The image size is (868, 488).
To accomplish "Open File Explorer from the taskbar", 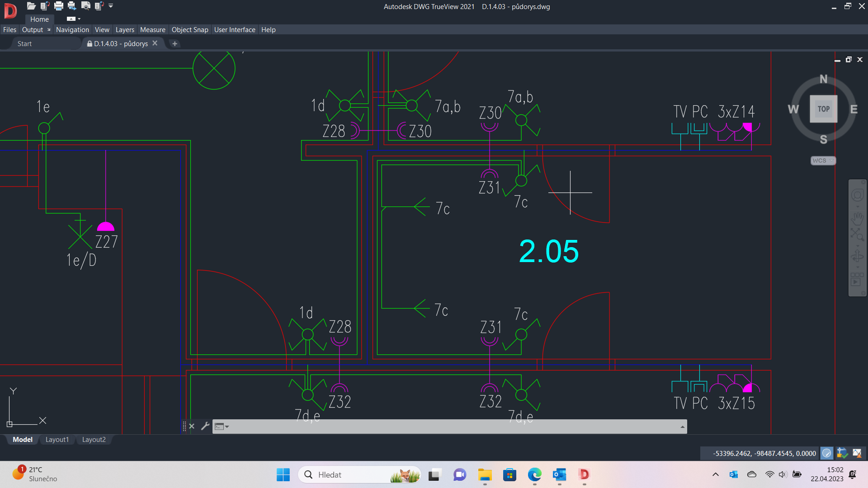I will pyautogui.click(x=485, y=474).
